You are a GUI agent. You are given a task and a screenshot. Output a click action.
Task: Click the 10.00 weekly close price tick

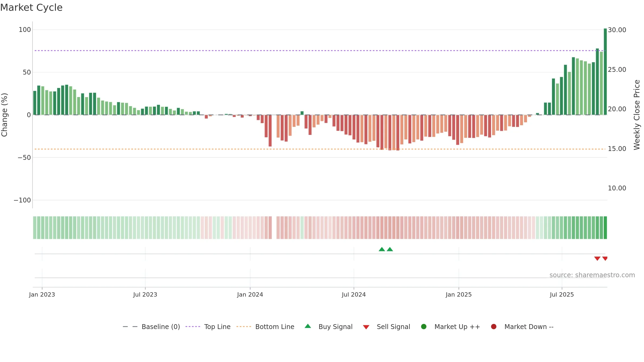tap(617, 188)
